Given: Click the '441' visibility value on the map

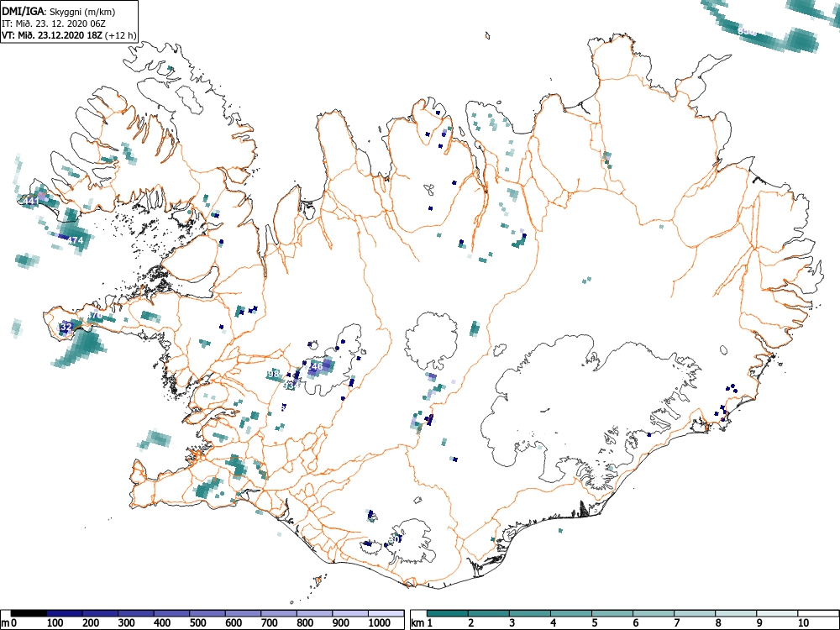Looking at the screenshot, I should (x=30, y=201).
